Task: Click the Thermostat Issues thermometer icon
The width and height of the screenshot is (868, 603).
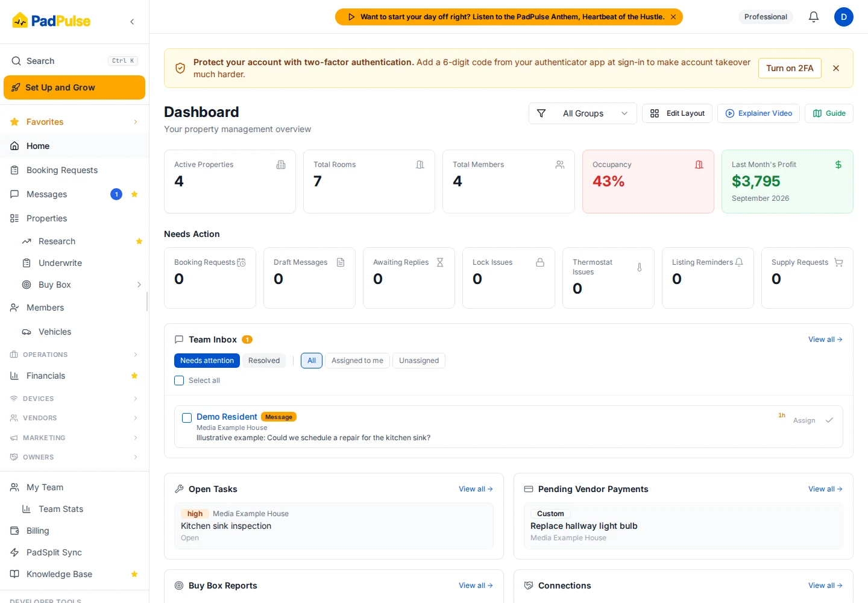Action: [x=640, y=267]
